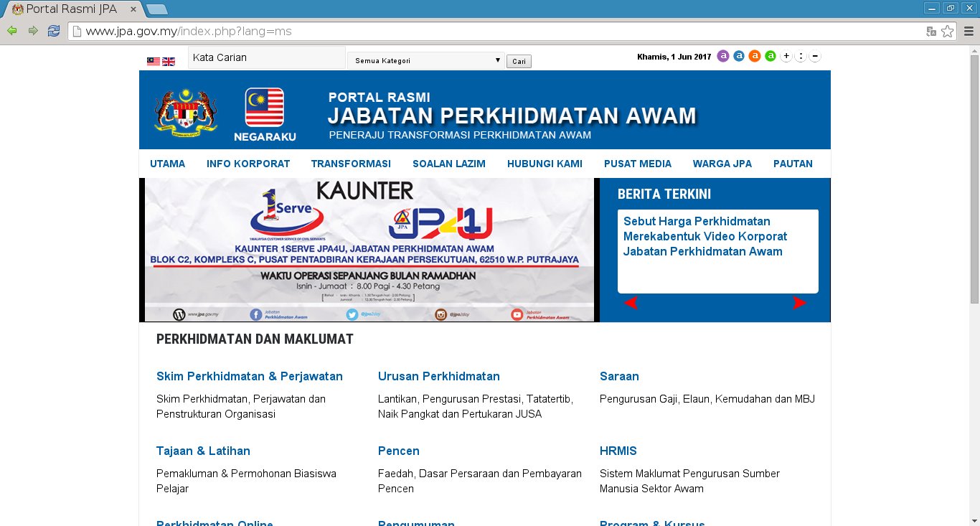Screen dimensions: 980x526
Task: Click 'Sistem Maklumat Pengurusan Sumber Manusia' description
Action: tap(689, 481)
